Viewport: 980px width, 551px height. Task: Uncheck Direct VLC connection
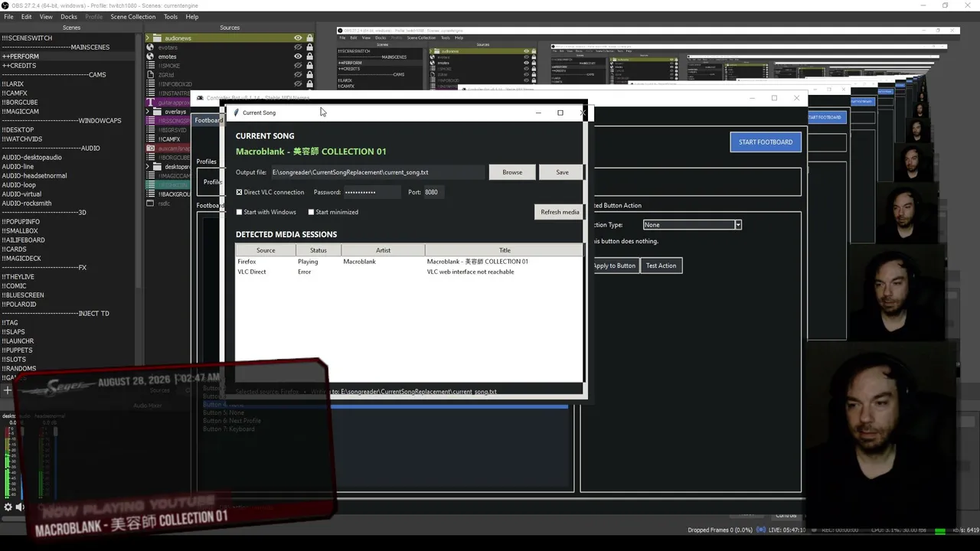pyautogui.click(x=239, y=192)
